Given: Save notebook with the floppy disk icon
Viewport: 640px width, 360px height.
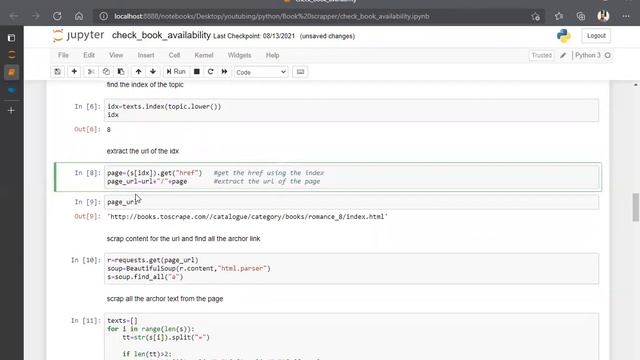Looking at the screenshot, I should click(58, 72).
